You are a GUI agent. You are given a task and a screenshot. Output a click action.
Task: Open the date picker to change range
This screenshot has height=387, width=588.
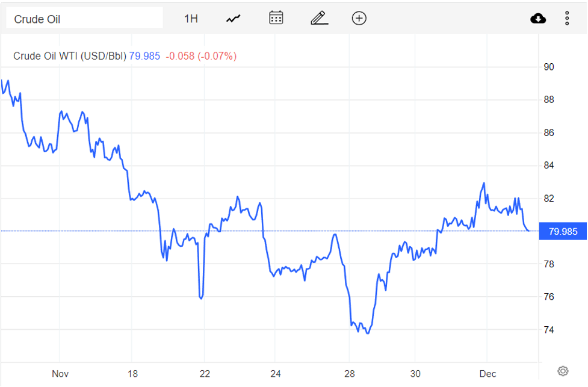(276, 18)
